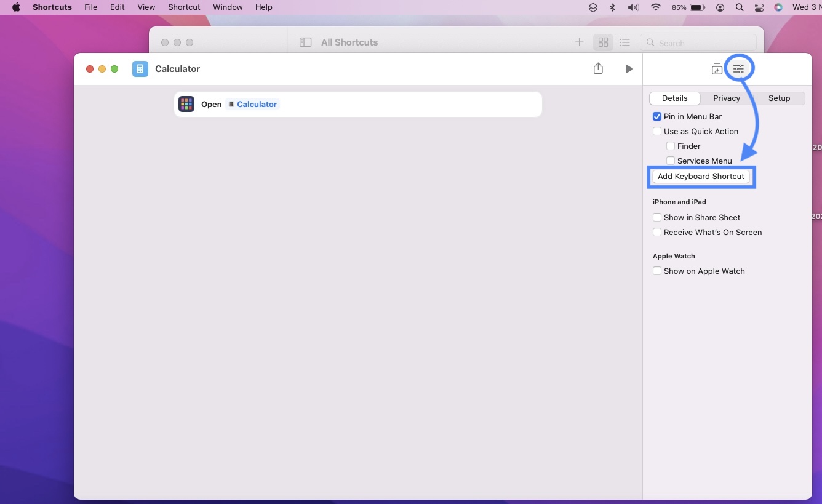Enable Use as Quick Action

[x=657, y=131]
